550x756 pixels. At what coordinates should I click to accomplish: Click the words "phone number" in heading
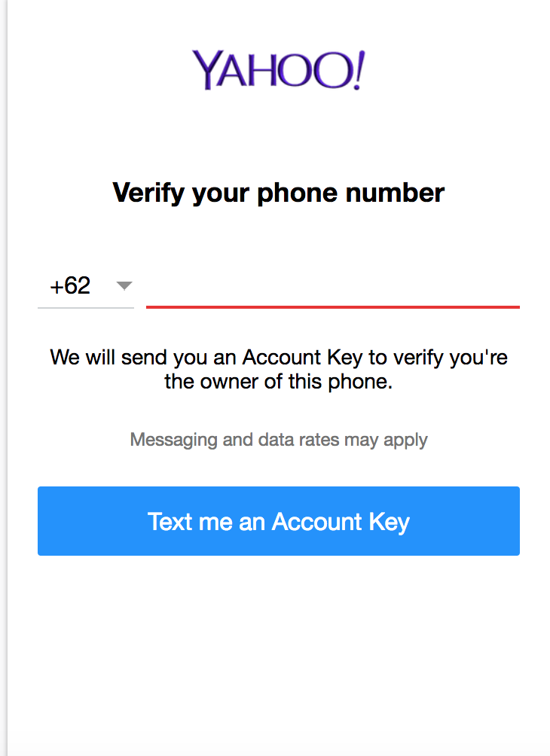(x=351, y=193)
